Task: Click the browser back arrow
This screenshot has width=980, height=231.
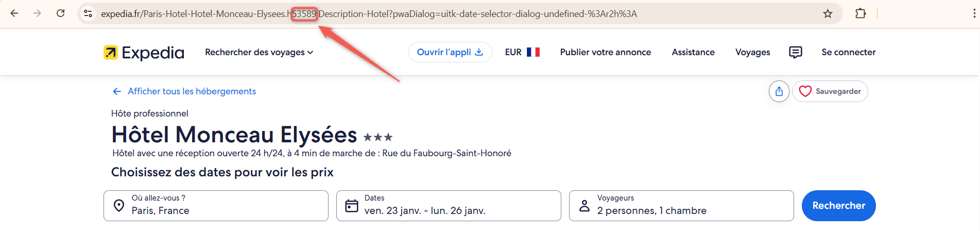Action: point(14,13)
